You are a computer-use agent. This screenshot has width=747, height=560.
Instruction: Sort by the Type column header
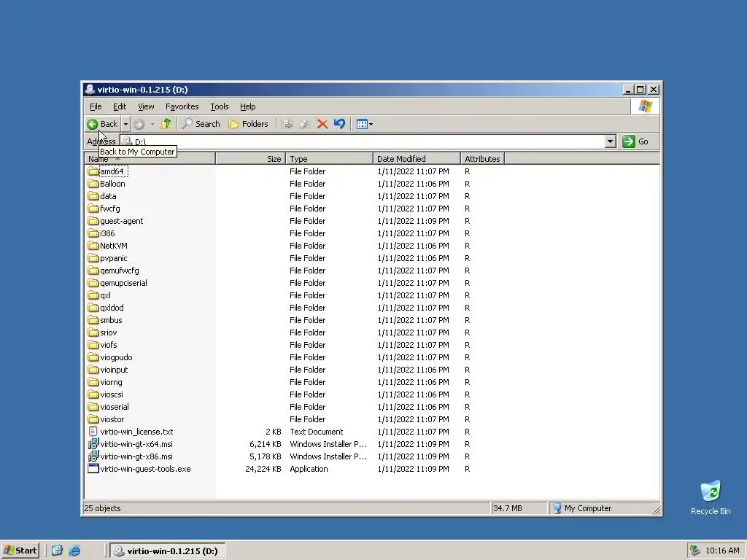click(329, 159)
